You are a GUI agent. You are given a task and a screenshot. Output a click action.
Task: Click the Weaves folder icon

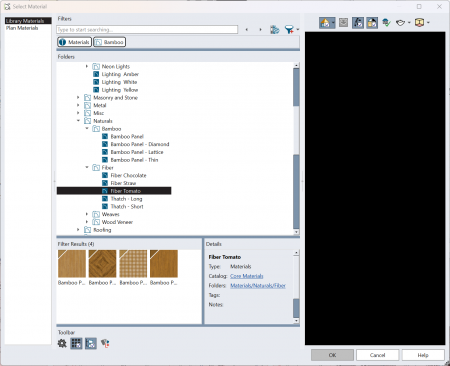[96, 214]
